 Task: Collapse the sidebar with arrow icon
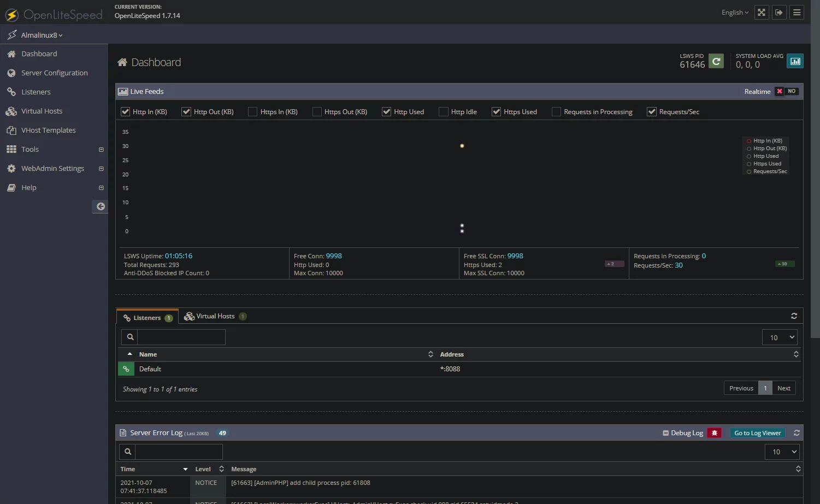pos(101,206)
